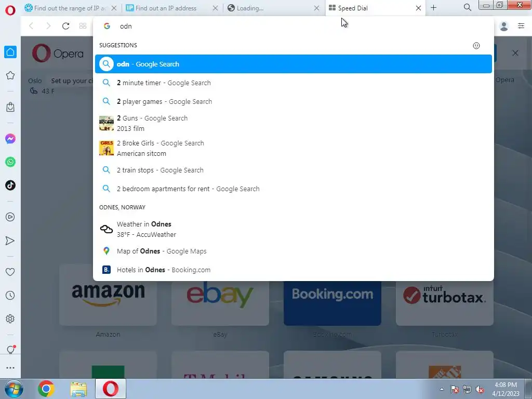This screenshot has width=532, height=399.
Task: Choose '2 Guns' 2013 film suggestion
Action: click(x=294, y=123)
